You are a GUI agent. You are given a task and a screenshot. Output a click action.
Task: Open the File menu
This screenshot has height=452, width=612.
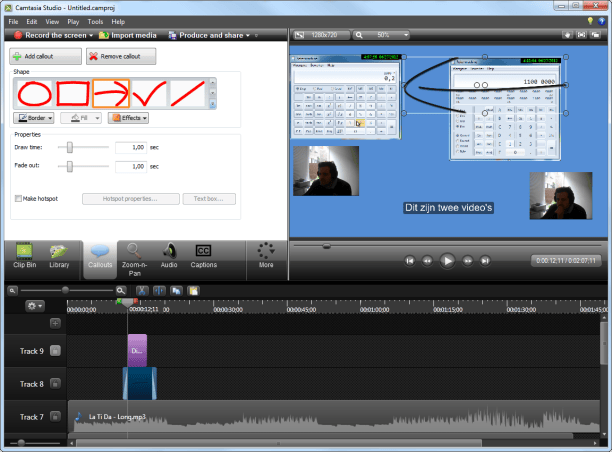tap(13, 22)
